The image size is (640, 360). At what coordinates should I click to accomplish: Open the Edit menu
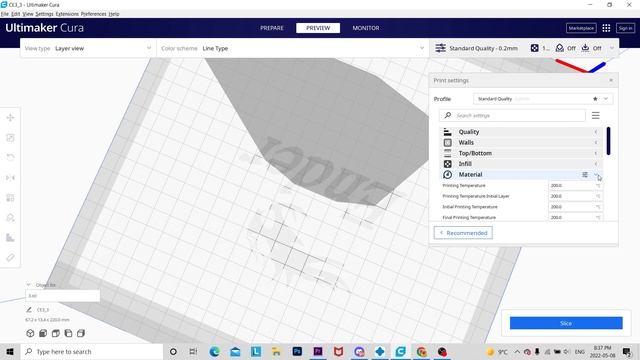pos(16,14)
